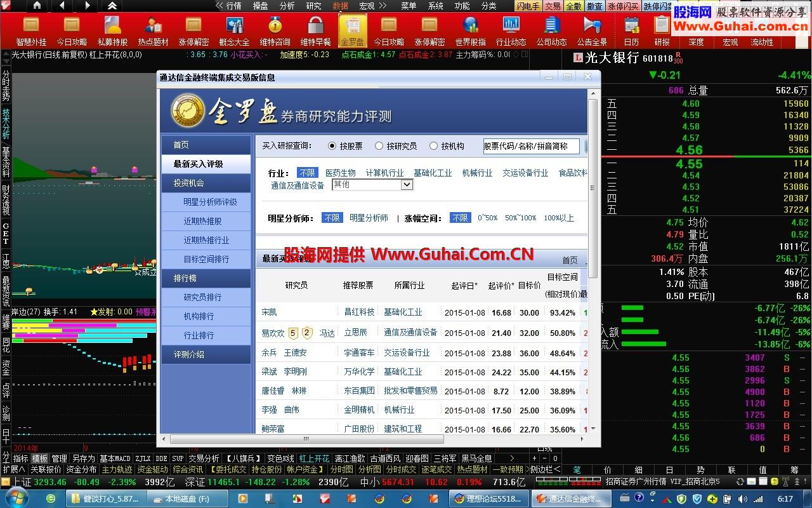Viewport: 812px width, 508px height.
Task: Switch to the 基本MACD indicator tab
Action: pos(115,458)
